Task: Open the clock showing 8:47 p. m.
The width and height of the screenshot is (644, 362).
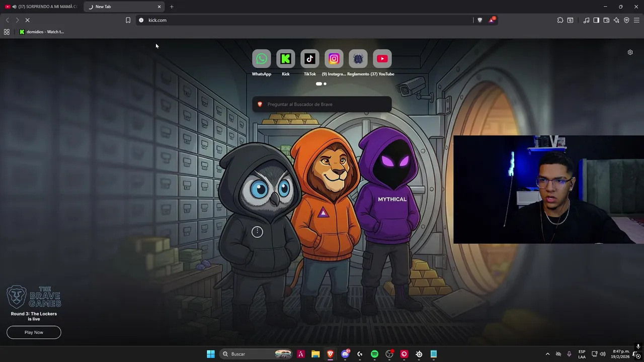Action: tap(621, 354)
